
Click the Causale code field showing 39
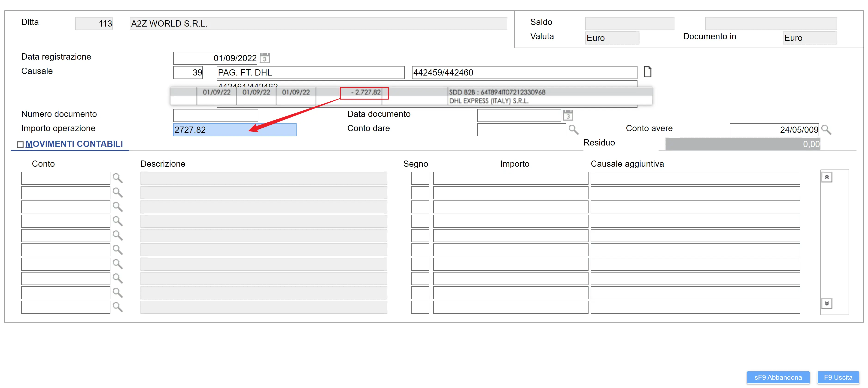tap(188, 73)
